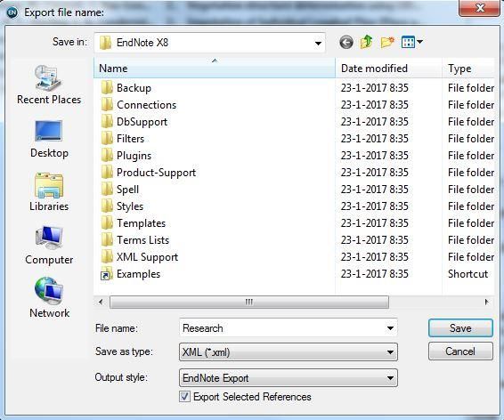Viewport: 504px width, 420px height.
Task: Open the File name history dropdown
Action: click(x=390, y=328)
